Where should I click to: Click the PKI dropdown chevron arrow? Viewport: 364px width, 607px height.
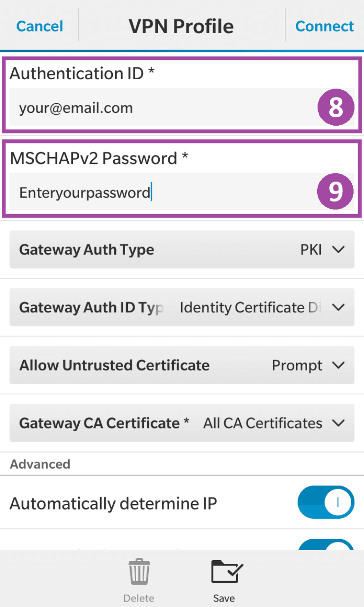pyautogui.click(x=339, y=250)
